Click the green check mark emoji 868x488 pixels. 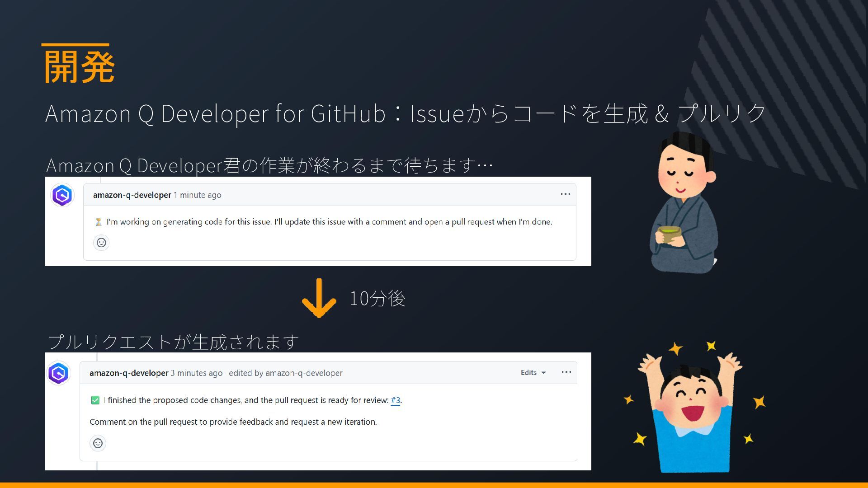click(95, 400)
